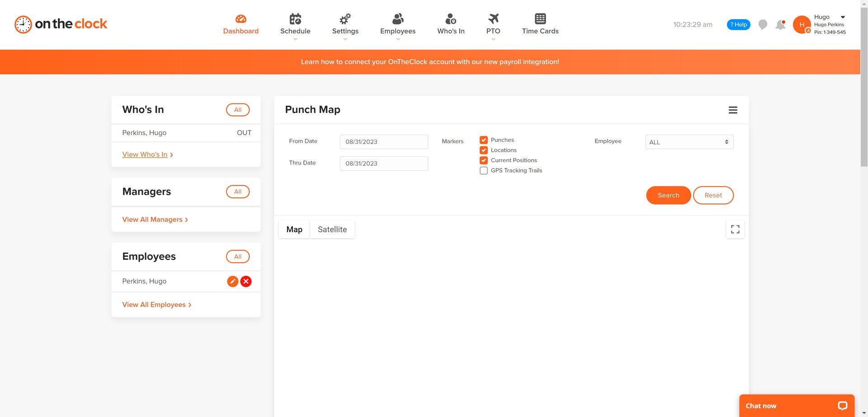
Task: Expand the PTO menu chevron
Action: click(x=493, y=39)
